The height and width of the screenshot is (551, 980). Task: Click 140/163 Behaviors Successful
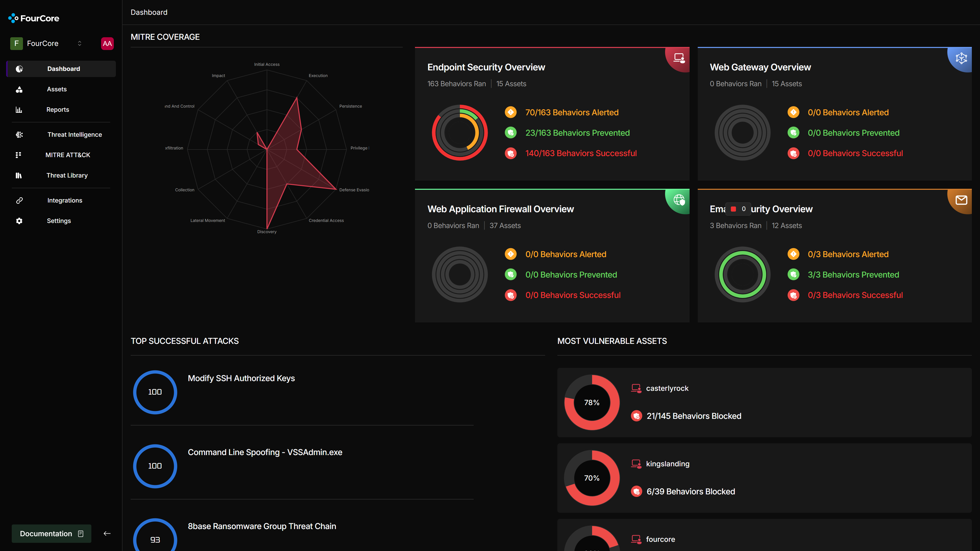click(581, 153)
